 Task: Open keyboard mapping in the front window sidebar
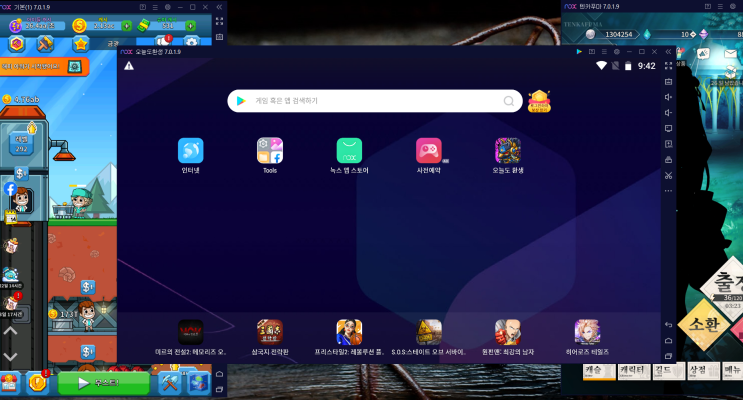point(669,82)
